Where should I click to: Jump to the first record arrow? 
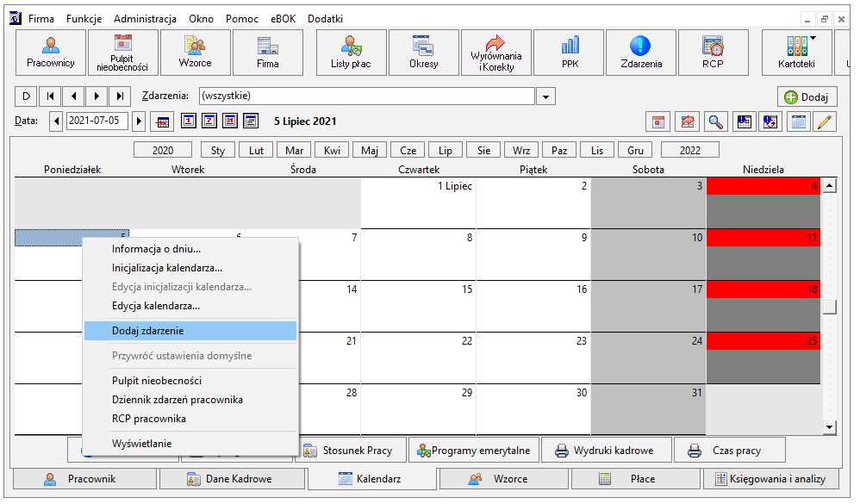50,96
